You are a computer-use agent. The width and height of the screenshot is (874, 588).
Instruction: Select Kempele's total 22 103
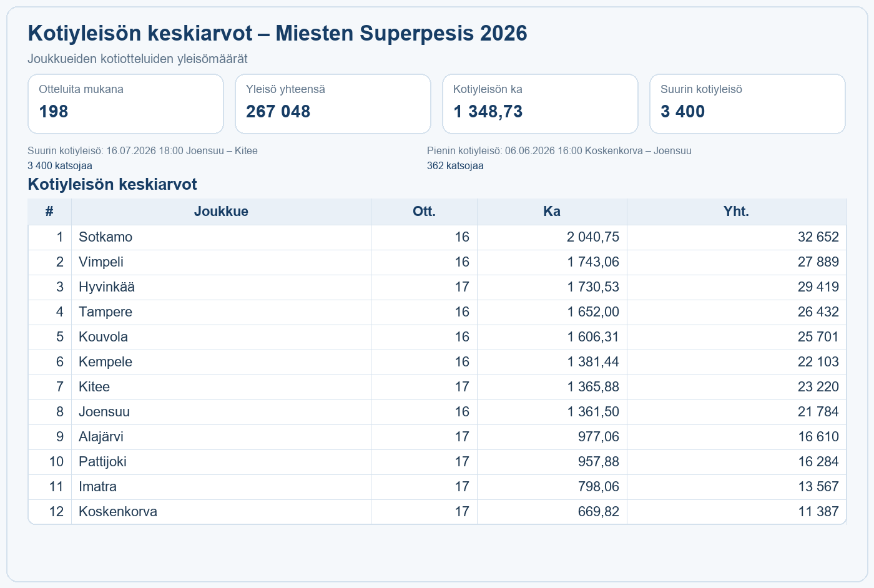pos(818,362)
